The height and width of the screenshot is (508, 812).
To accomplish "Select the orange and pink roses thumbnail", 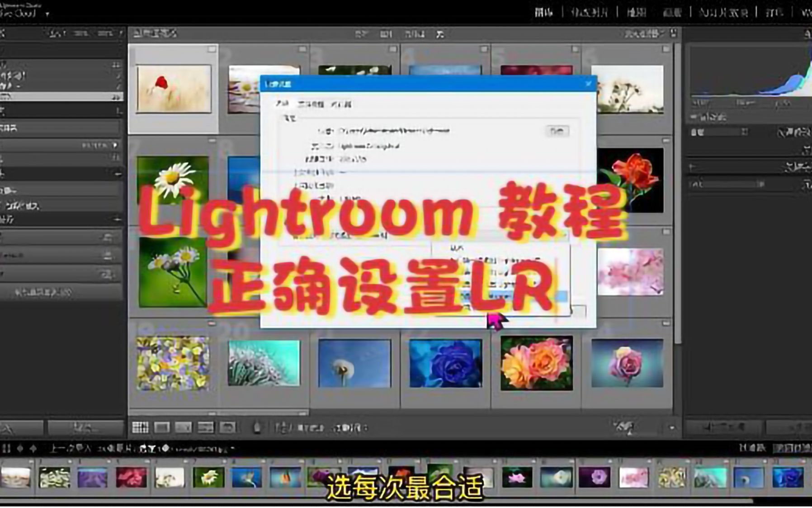I will coord(537,363).
